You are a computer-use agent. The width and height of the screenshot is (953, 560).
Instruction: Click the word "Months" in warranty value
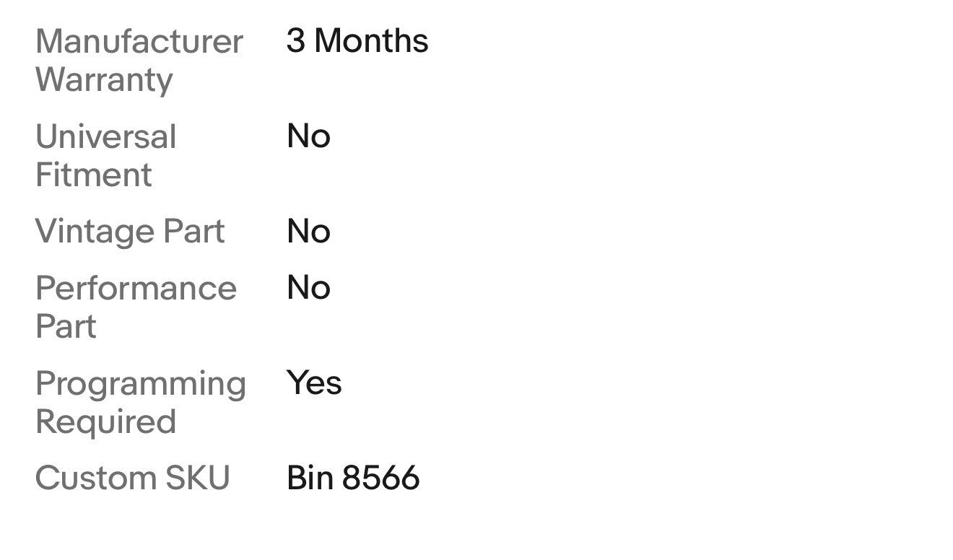click(371, 41)
